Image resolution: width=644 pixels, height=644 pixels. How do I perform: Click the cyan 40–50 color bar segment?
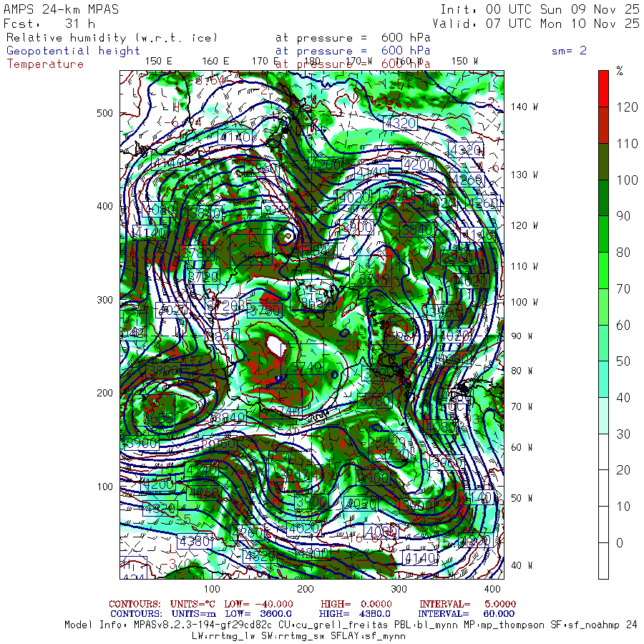[x=603, y=379]
